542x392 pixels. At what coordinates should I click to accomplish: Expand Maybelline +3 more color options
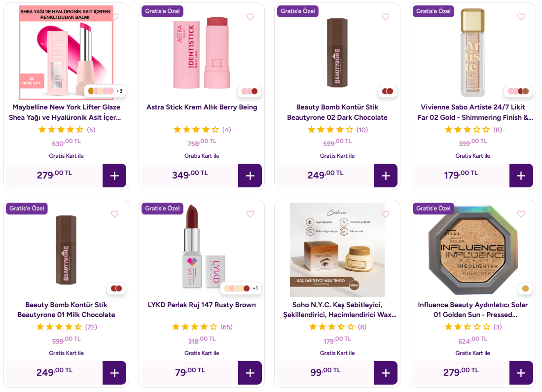tap(119, 91)
